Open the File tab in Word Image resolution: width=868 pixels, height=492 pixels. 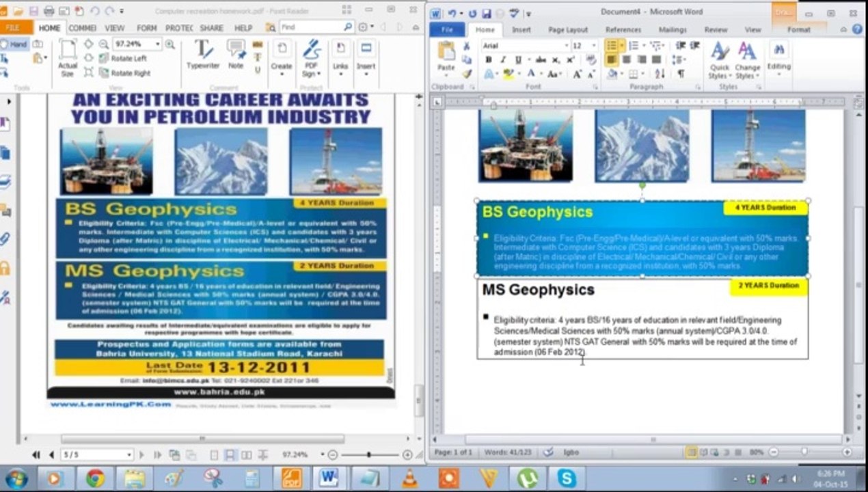tap(448, 30)
